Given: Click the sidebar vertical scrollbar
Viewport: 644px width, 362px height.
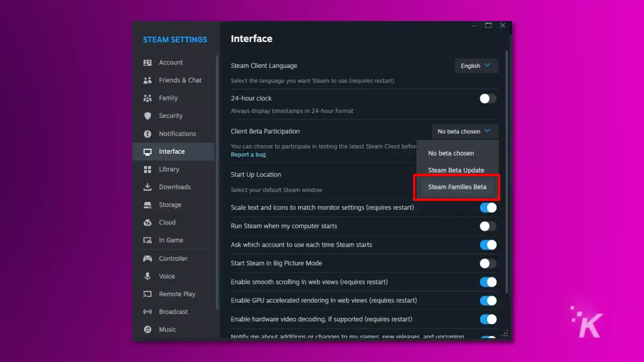Looking at the screenshot, I should (x=217, y=182).
